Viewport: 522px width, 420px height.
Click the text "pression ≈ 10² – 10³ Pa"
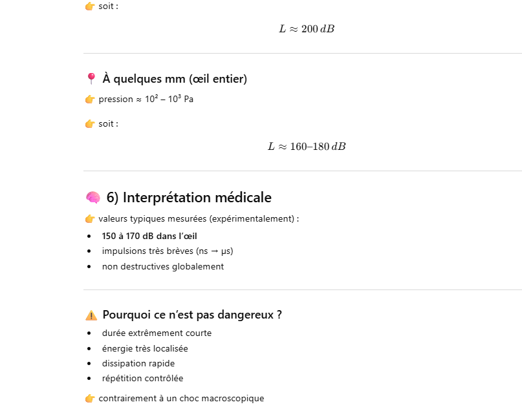pos(146,100)
